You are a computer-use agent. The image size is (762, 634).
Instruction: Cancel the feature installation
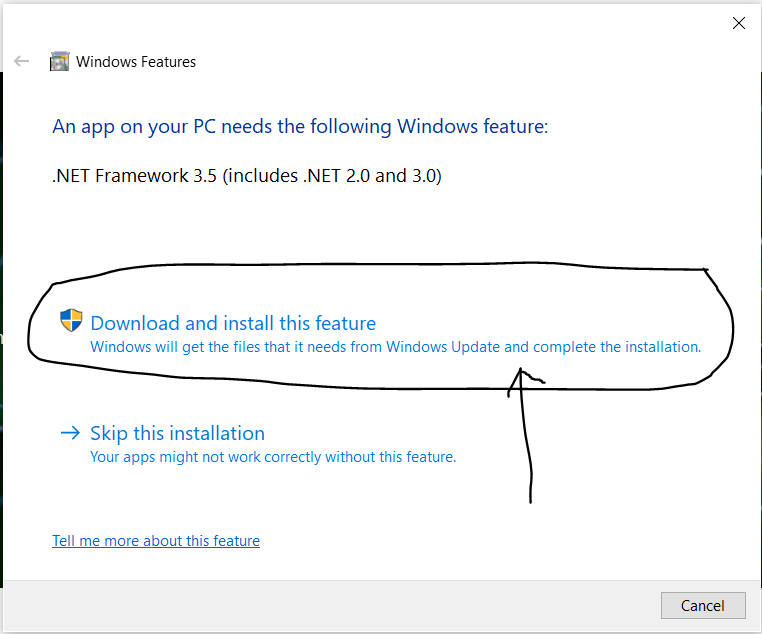(x=703, y=605)
